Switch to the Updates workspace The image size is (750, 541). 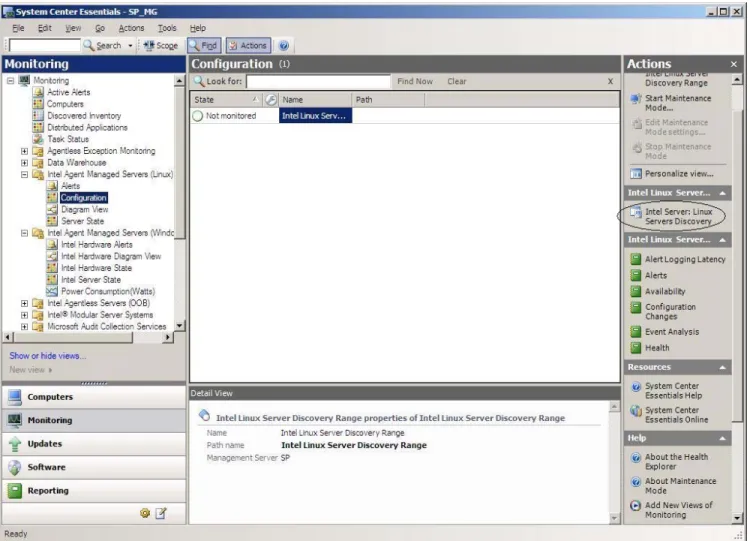point(94,443)
